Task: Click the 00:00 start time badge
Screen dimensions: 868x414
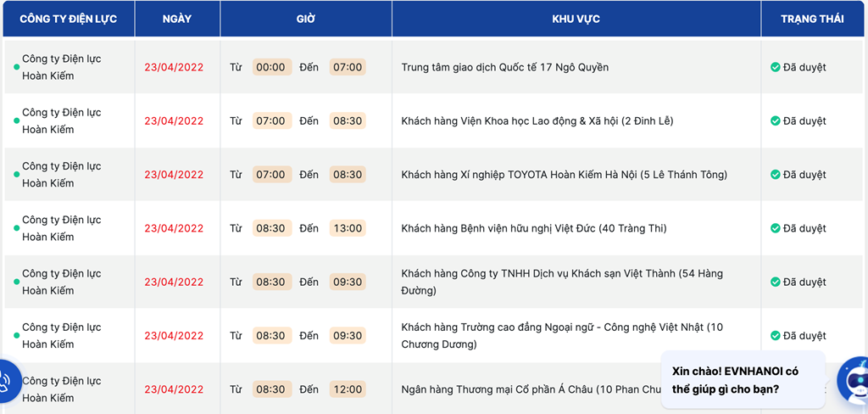Action: [271, 67]
